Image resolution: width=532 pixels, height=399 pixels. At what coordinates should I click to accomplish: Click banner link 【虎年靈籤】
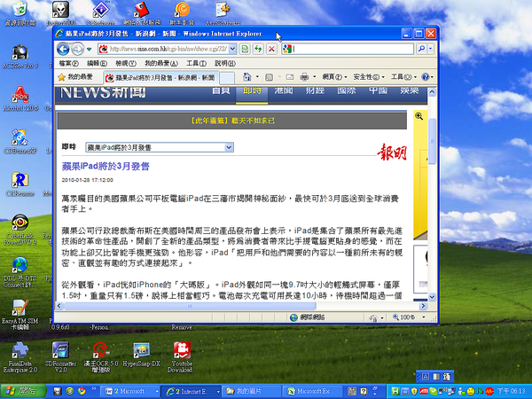point(231,121)
